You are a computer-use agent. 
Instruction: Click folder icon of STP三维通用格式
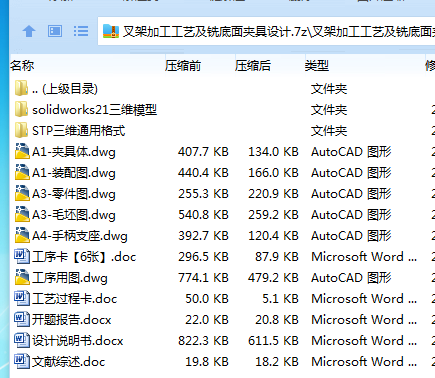21,130
